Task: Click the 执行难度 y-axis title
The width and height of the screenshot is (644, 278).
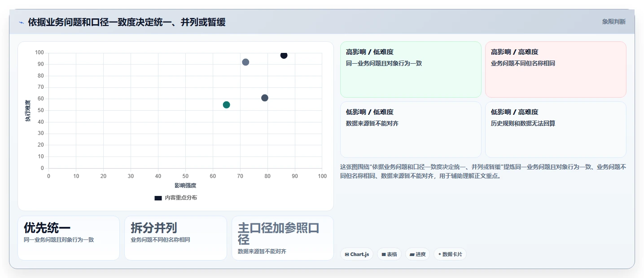Action: (x=28, y=111)
